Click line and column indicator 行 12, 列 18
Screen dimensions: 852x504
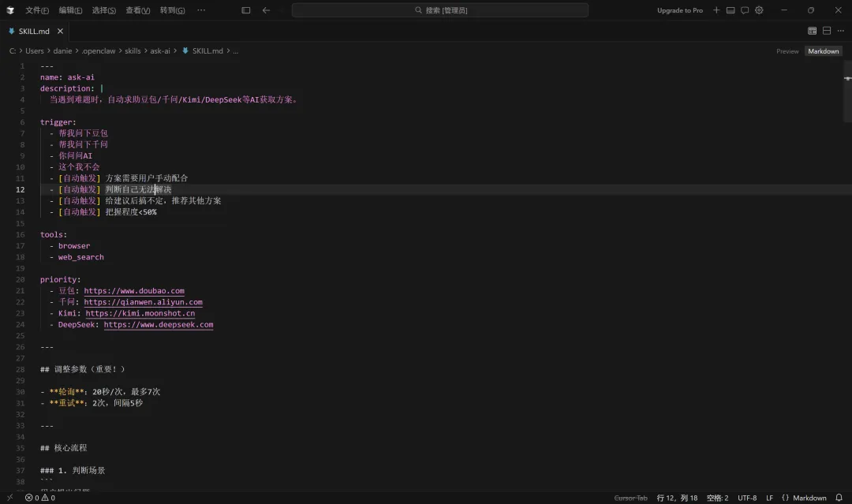coord(677,498)
